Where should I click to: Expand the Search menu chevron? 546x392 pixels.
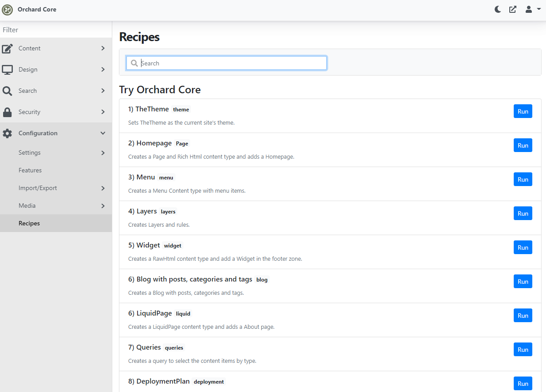coord(103,91)
